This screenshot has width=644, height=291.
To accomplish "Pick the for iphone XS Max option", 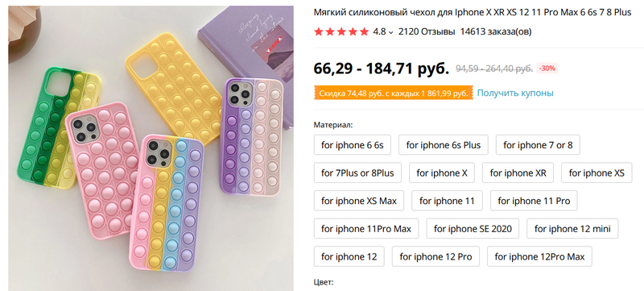I will pos(359,201).
